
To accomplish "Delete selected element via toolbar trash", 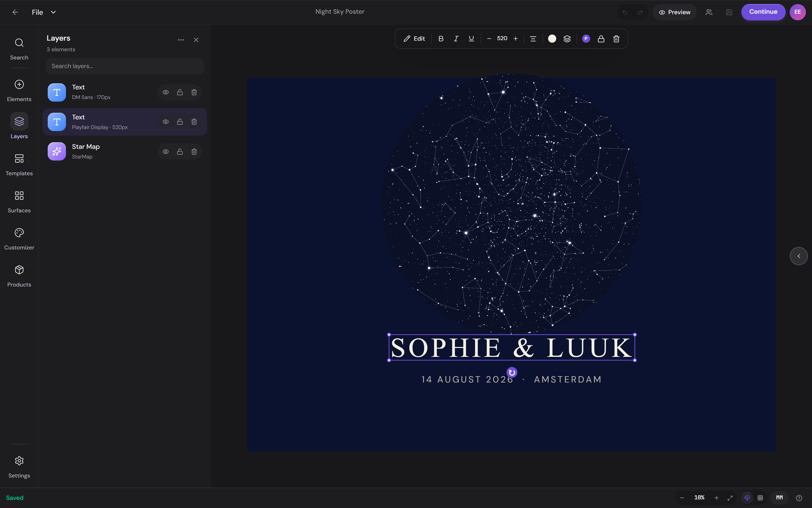I will (x=616, y=39).
